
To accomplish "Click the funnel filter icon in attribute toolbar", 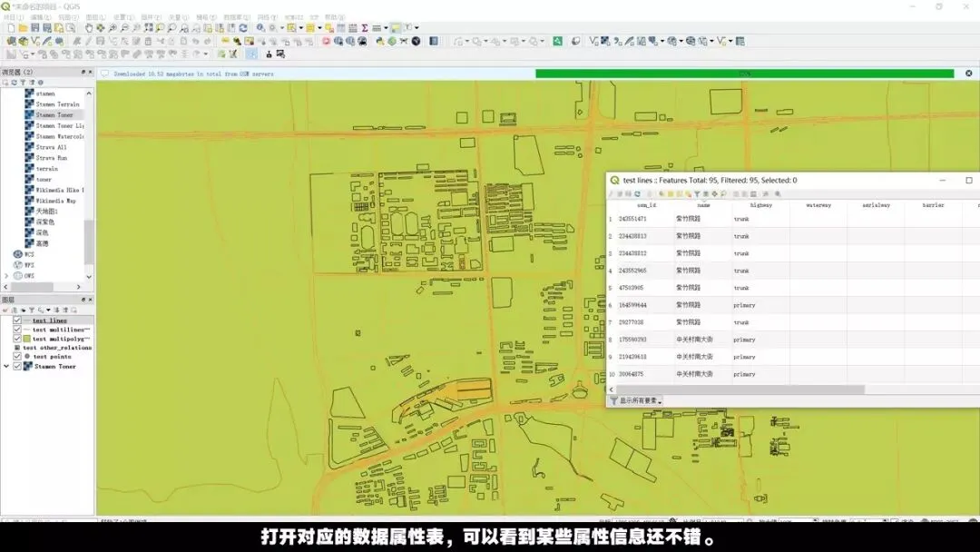I will click(x=697, y=193).
